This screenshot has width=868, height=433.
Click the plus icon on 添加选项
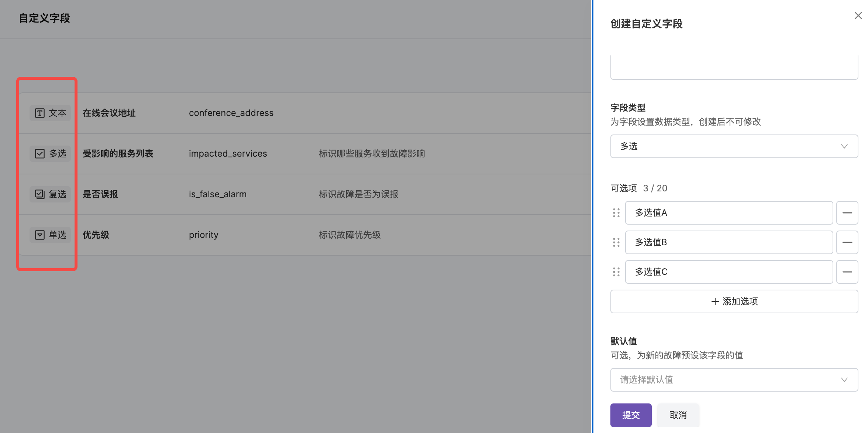click(714, 301)
